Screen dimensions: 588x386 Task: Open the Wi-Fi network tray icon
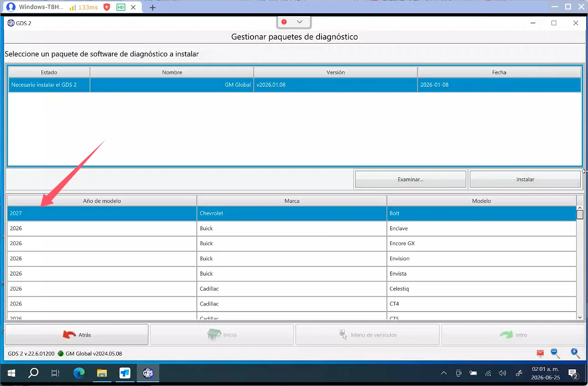488,373
